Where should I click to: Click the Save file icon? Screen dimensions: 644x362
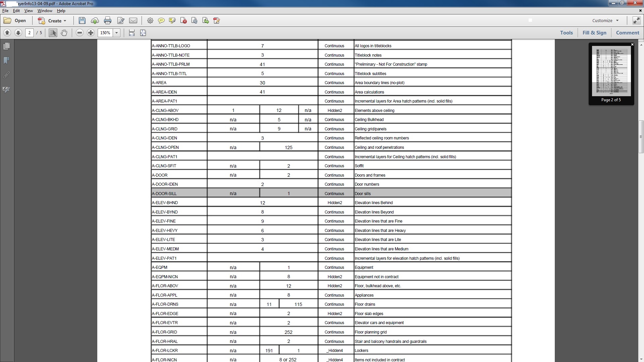click(x=82, y=21)
